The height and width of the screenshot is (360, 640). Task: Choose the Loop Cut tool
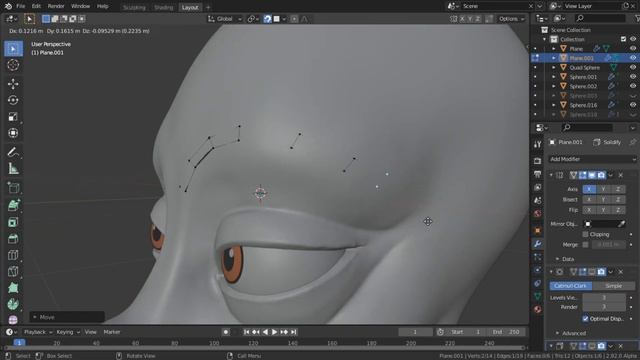point(13,255)
